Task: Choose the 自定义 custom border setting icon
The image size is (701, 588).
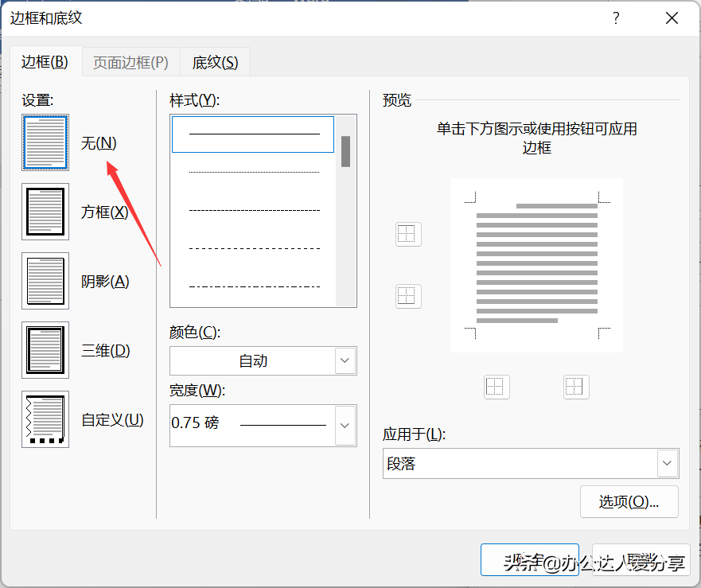Action: coord(45,419)
